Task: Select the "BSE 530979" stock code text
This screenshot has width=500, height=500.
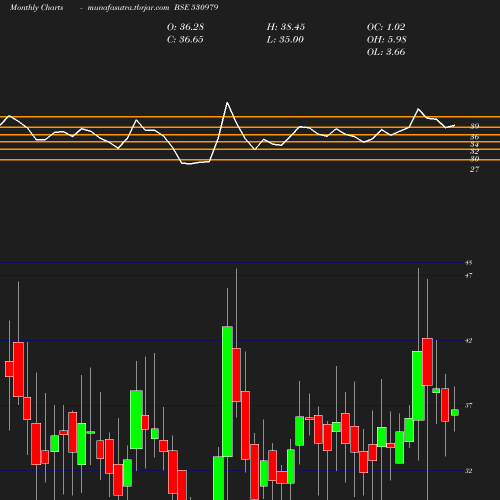Action: click(x=196, y=7)
